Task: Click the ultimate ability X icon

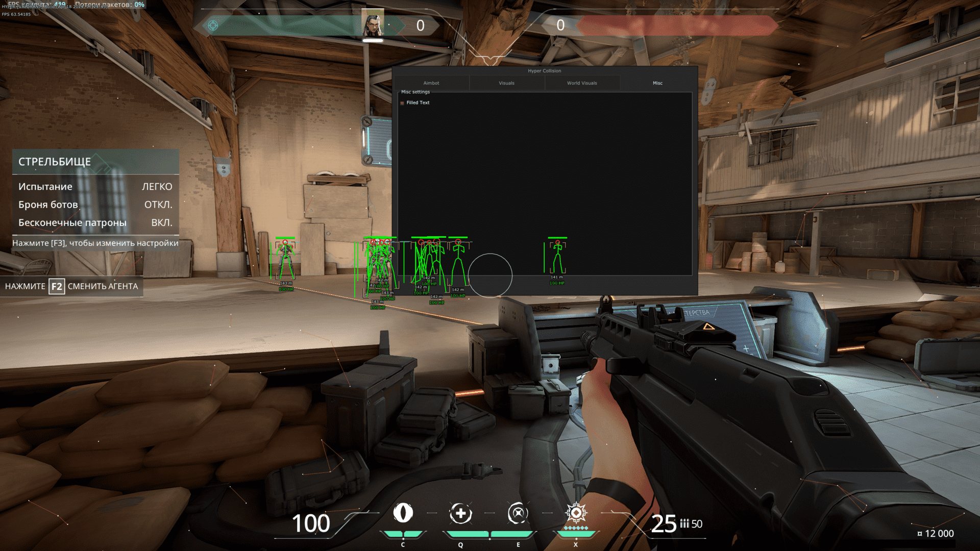Action: 583,509
